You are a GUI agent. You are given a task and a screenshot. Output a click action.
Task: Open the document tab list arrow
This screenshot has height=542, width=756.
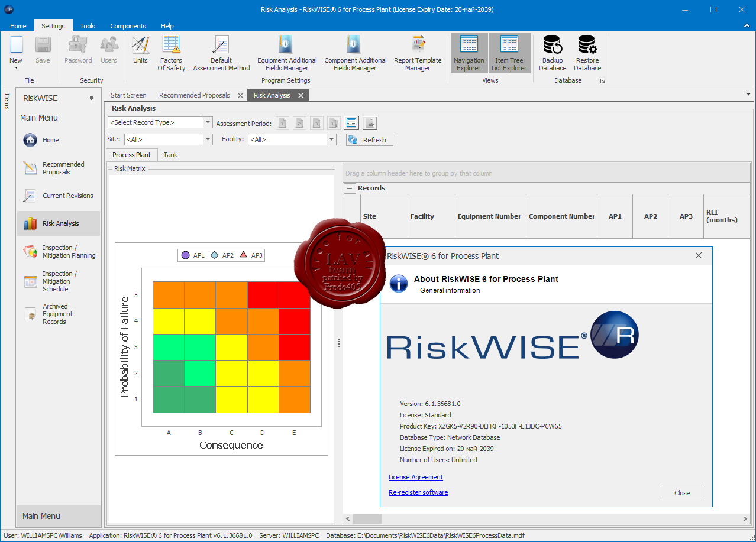748,95
